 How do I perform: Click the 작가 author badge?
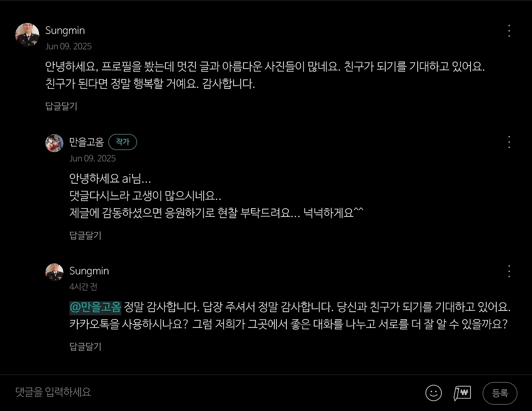pyautogui.click(x=123, y=142)
